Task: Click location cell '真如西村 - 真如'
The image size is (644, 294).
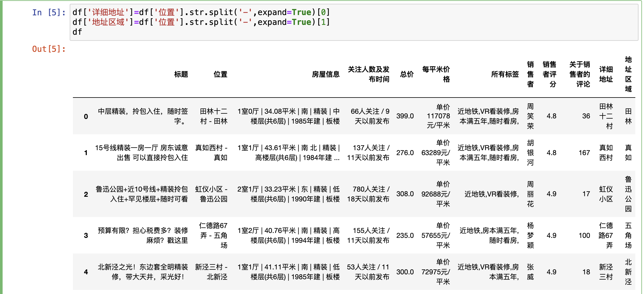Action: [211, 153]
